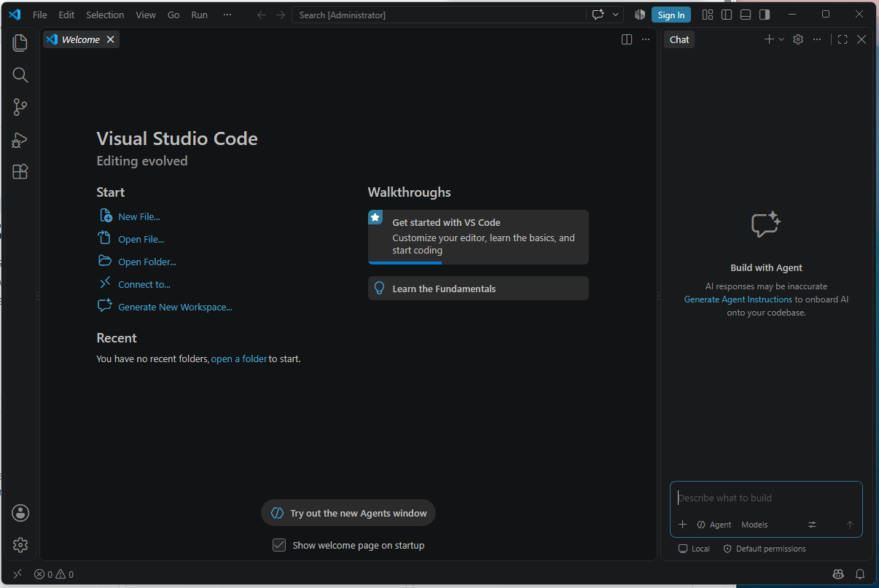The image size is (879, 588).
Task: Toggle the bottom panel from the title bar
Action: pos(746,15)
